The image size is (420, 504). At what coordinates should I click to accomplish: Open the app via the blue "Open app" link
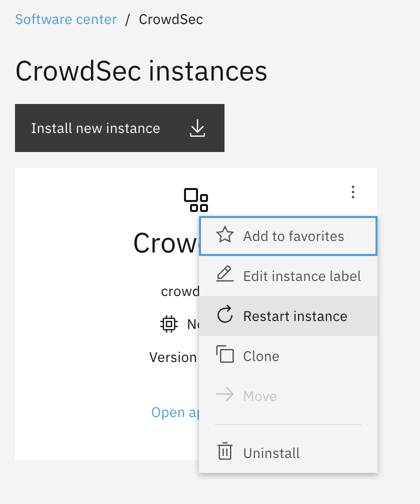[175, 412]
